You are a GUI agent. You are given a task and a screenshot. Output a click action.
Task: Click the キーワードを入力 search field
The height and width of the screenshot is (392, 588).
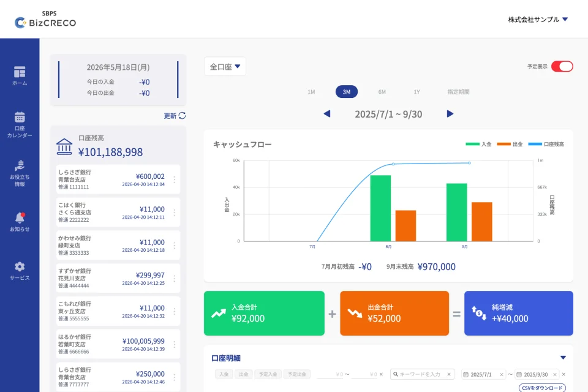click(422, 374)
